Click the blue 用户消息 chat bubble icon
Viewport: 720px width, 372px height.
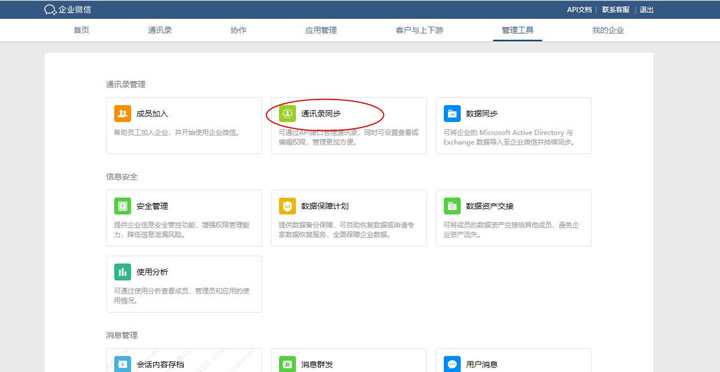pos(452,364)
